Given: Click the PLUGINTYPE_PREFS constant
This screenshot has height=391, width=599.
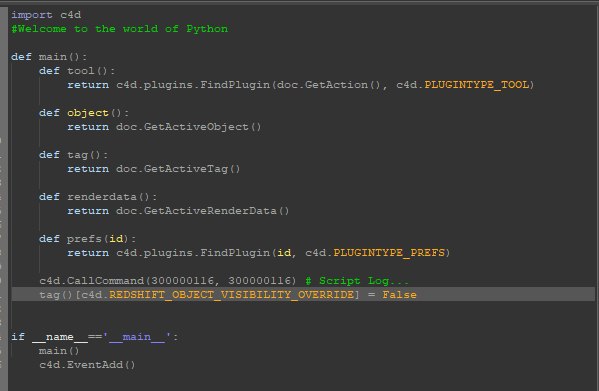Looking at the screenshot, I should coord(389,253).
